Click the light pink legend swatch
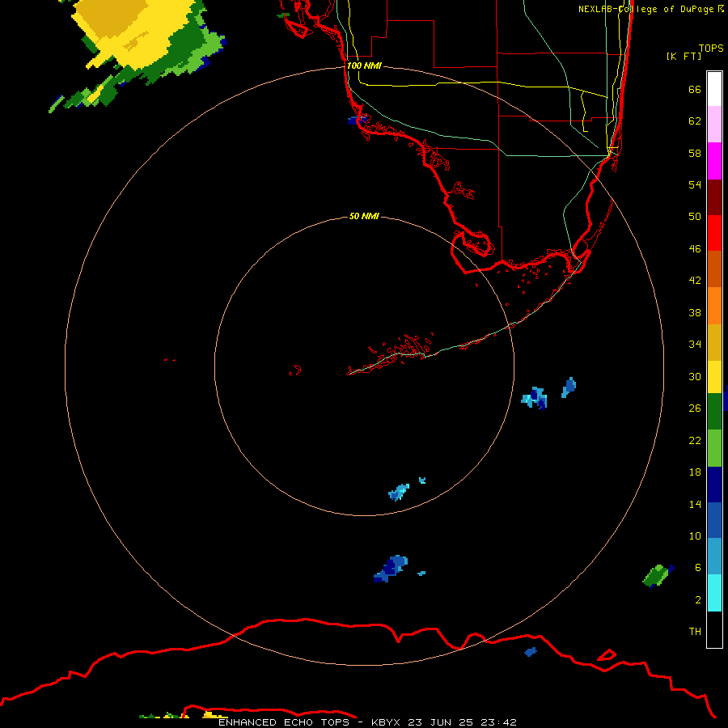Viewport: 728px width, 728px height. point(714,125)
